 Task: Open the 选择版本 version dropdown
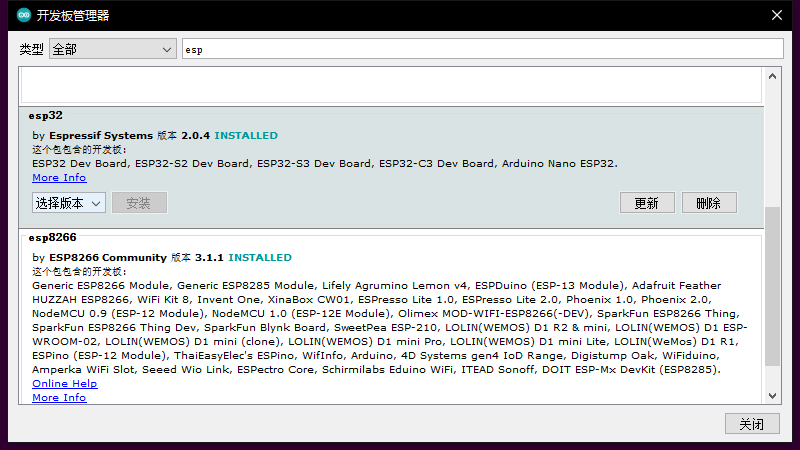click(x=69, y=203)
